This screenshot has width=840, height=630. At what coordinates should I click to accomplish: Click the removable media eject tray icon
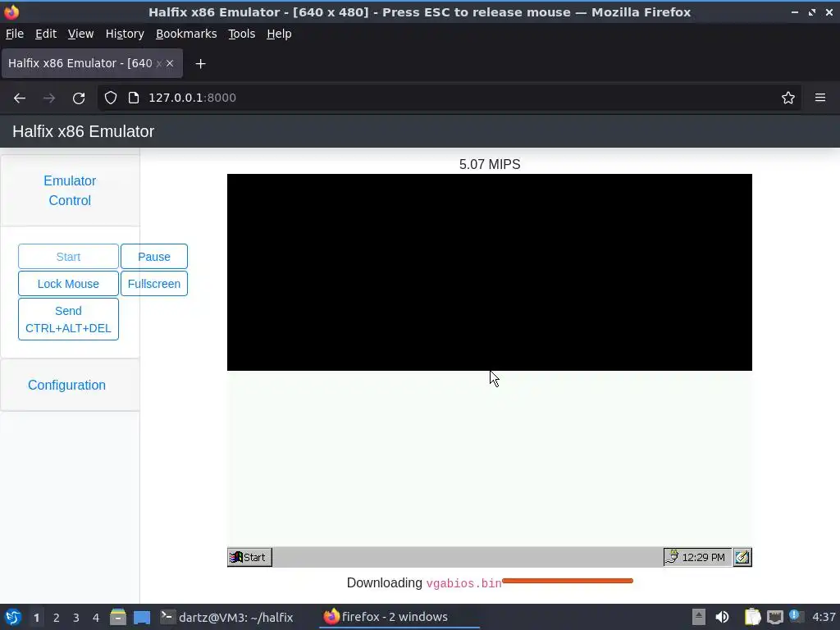pos(699,617)
